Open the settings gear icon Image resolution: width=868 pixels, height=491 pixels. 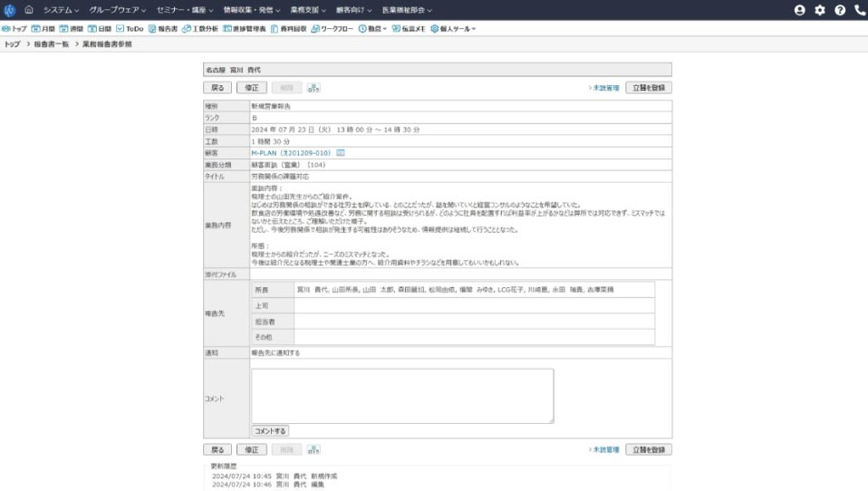click(x=820, y=10)
